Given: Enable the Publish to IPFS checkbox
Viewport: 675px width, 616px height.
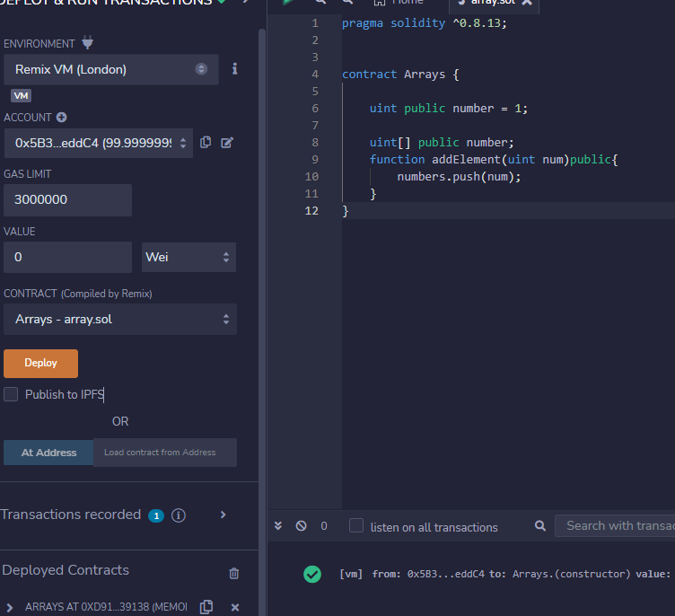Looking at the screenshot, I should coord(11,394).
